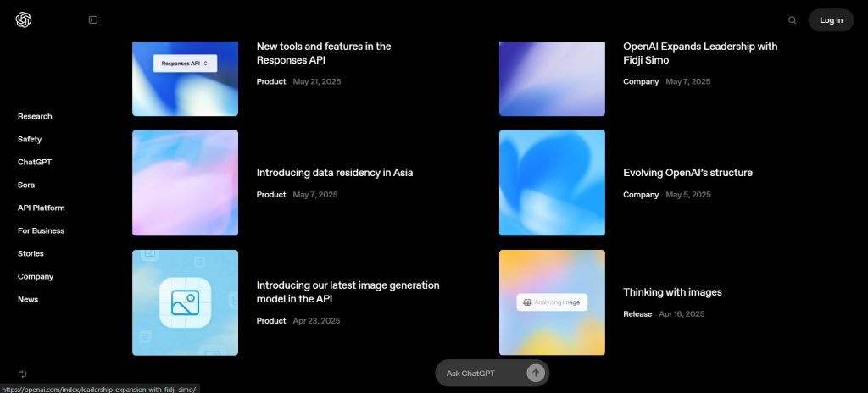
Task: Open Research in the sidebar
Action: coord(35,116)
